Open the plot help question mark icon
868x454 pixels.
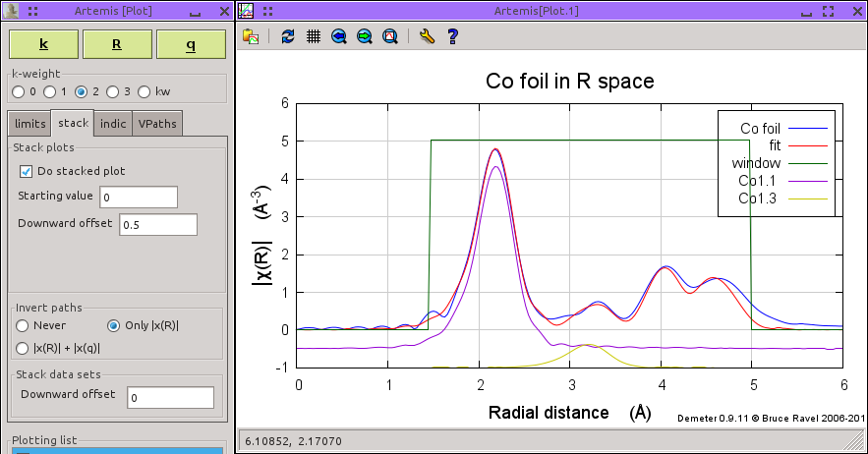pyautogui.click(x=453, y=36)
